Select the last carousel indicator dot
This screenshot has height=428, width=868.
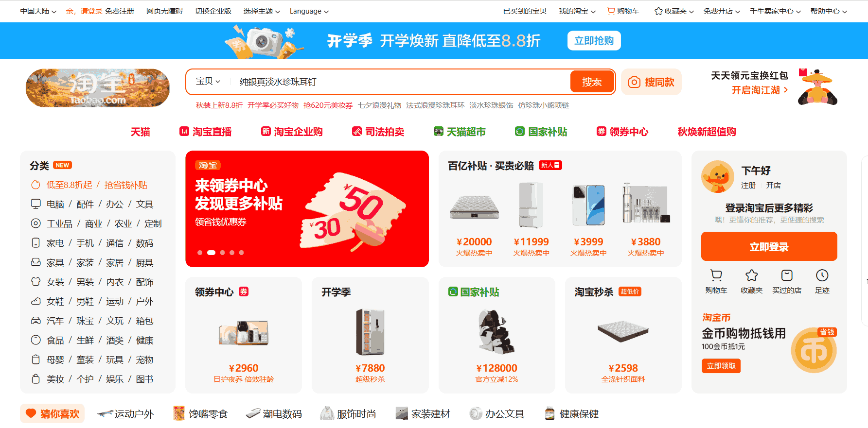click(x=241, y=253)
